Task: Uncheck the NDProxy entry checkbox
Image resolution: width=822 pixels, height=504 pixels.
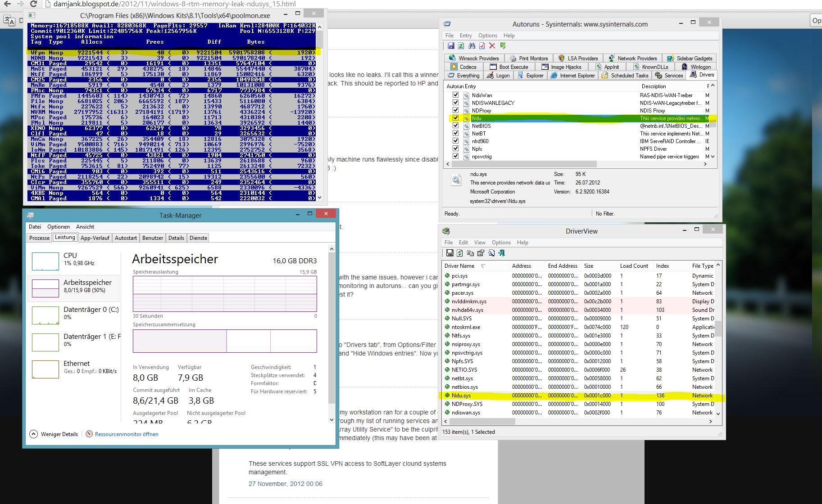Action: [x=455, y=110]
